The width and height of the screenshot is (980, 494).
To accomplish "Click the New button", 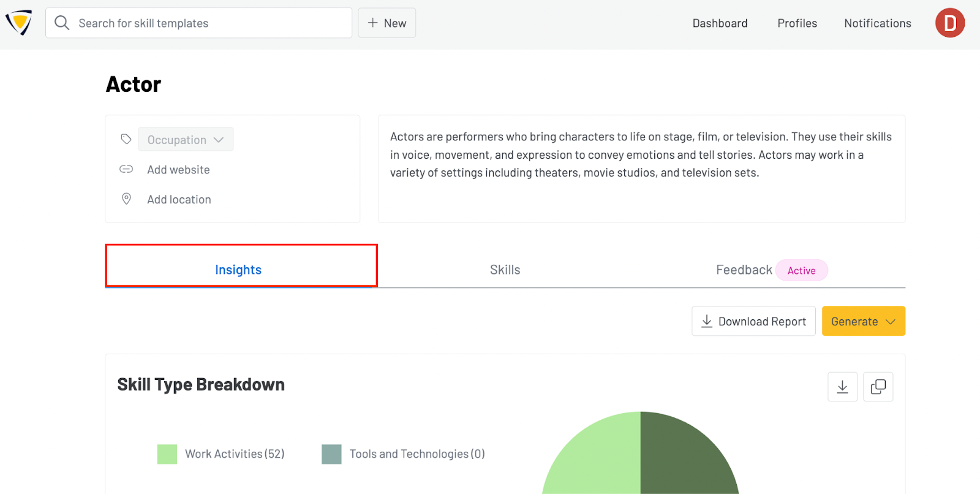I will click(x=386, y=23).
